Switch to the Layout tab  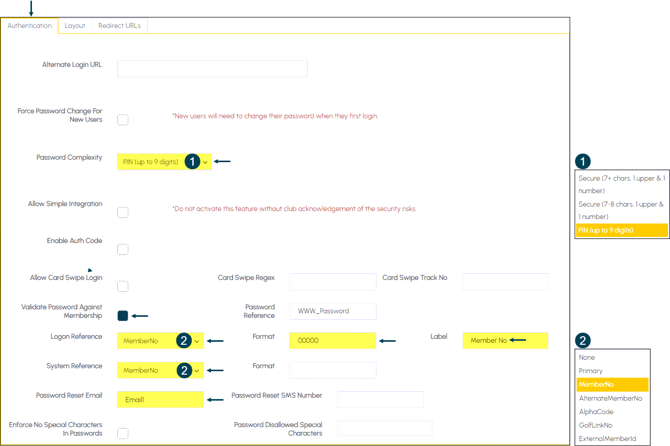click(75, 26)
